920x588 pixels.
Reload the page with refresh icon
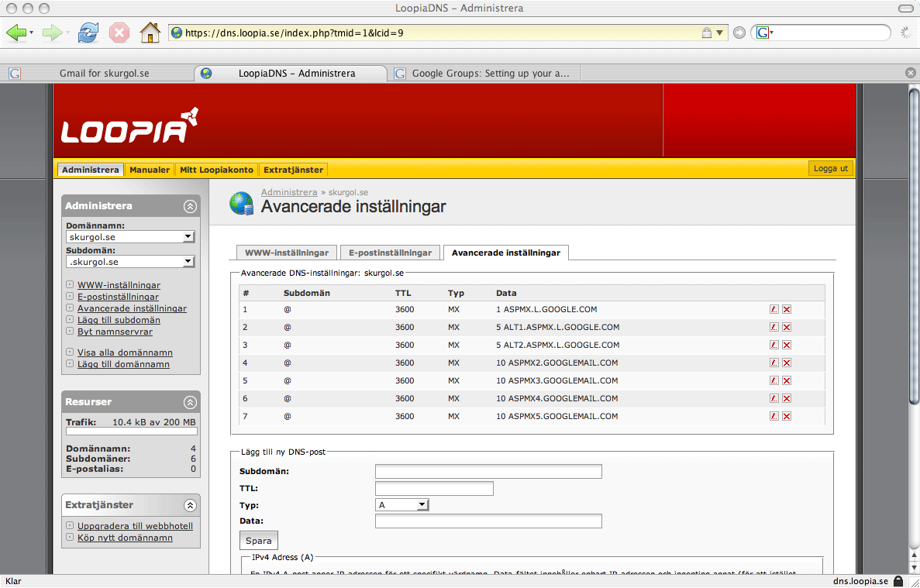[x=88, y=33]
